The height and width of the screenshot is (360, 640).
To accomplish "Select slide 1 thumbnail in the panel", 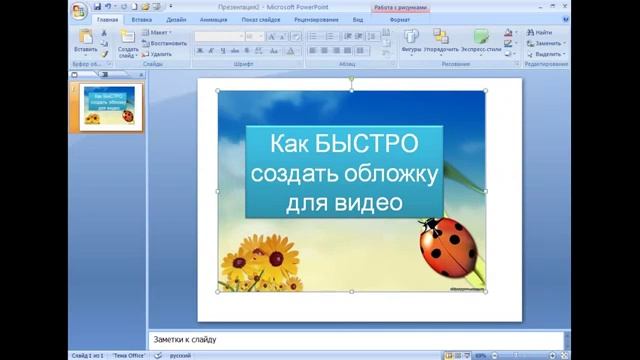I will pos(111,107).
